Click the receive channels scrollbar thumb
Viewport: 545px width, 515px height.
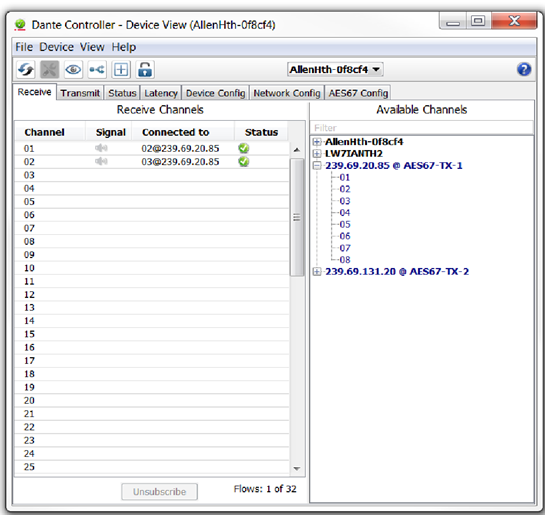point(296,217)
